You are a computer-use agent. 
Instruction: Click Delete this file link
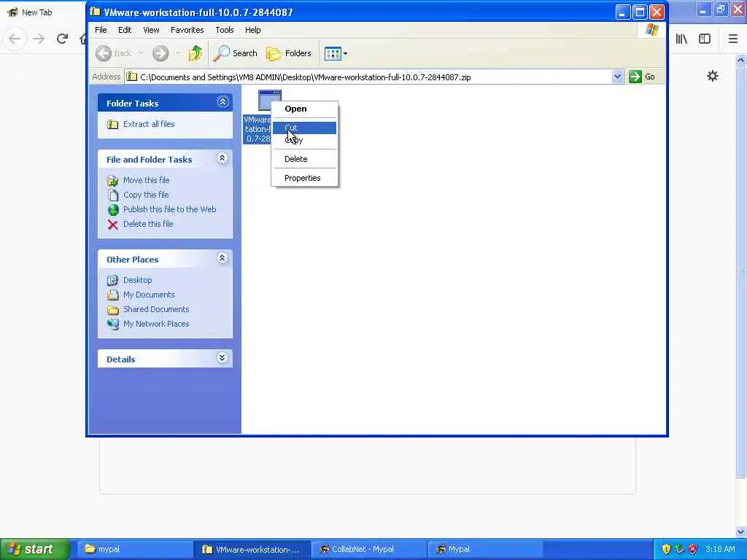[x=148, y=224]
